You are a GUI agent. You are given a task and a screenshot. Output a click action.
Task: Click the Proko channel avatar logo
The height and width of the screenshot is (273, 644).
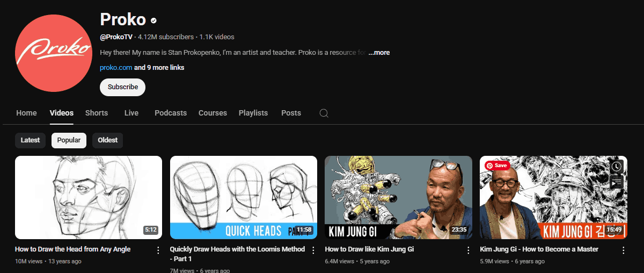[x=54, y=54]
